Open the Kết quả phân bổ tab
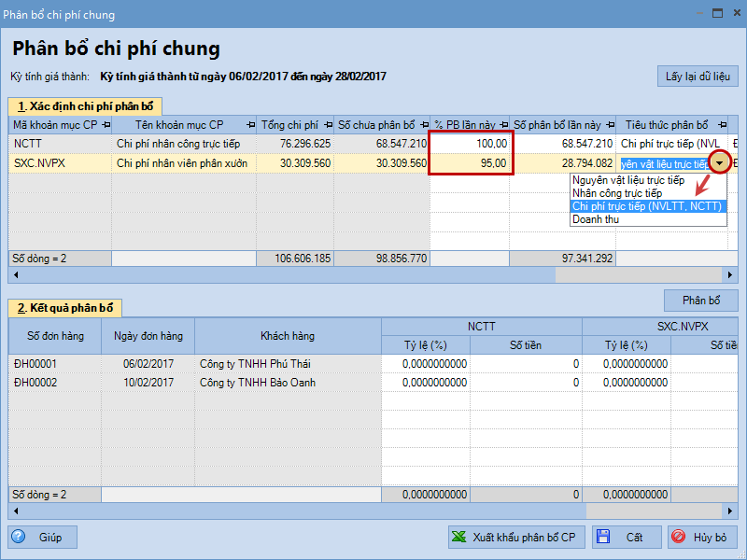This screenshot has height=560, width=747. click(x=65, y=308)
